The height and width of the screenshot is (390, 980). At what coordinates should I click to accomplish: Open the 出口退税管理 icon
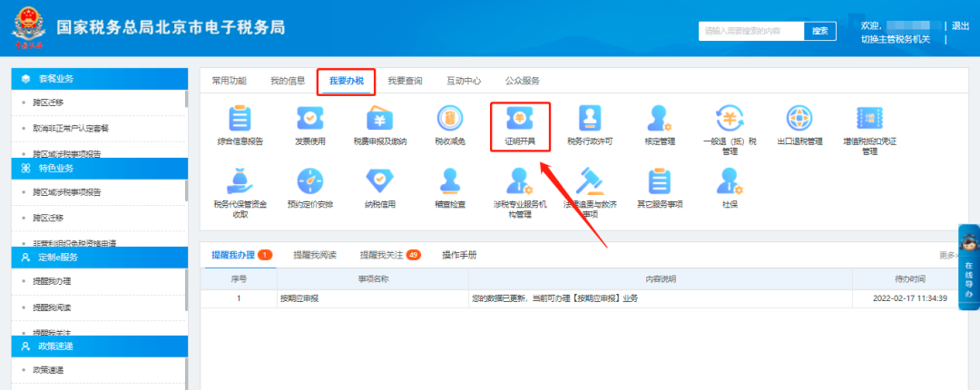tap(799, 118)
